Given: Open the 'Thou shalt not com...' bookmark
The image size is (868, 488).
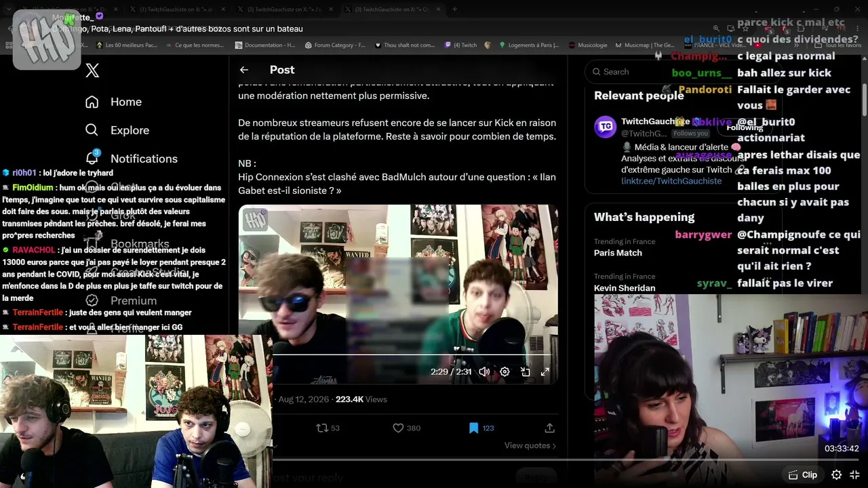Looking at the screenshot, I should pyautogui.click(x=404, y=45).
